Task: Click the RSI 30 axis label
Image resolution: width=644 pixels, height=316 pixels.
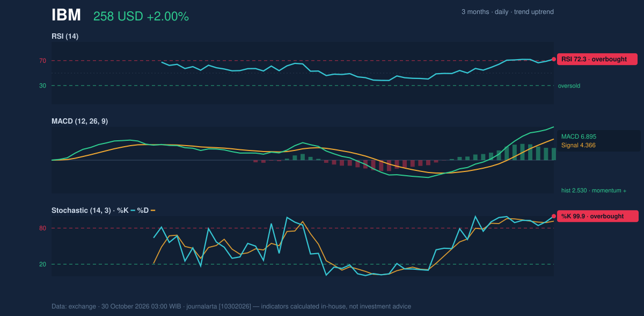Action: point(42,85)
